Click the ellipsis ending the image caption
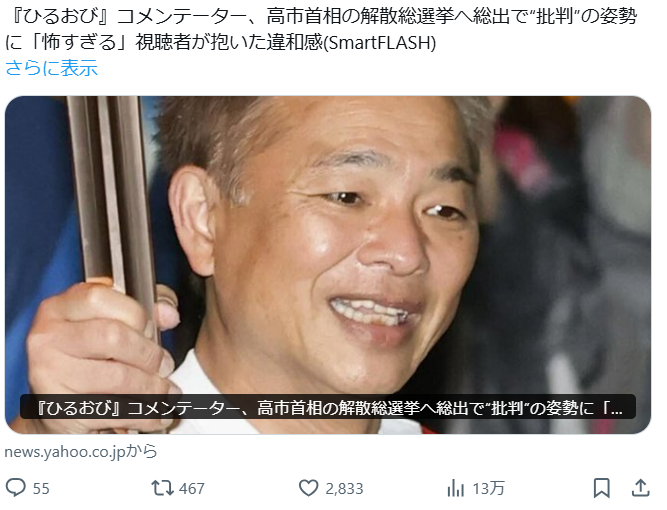667x510 pixels. (617, 410)
